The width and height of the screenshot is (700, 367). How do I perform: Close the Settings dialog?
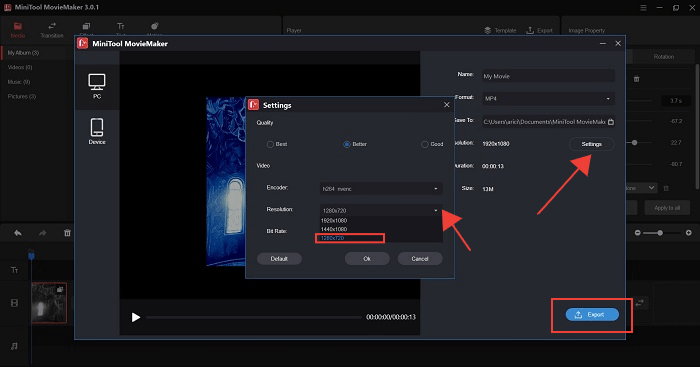click(446, 105)
